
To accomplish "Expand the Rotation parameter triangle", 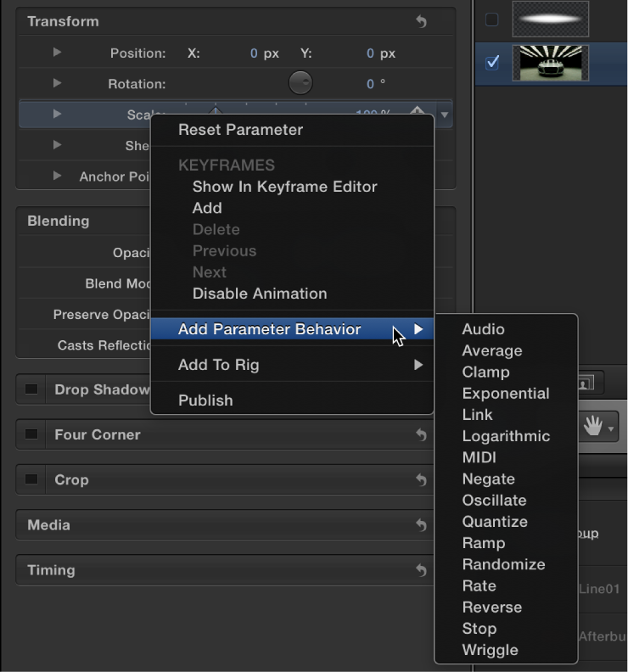I will [x=57, y=83].
